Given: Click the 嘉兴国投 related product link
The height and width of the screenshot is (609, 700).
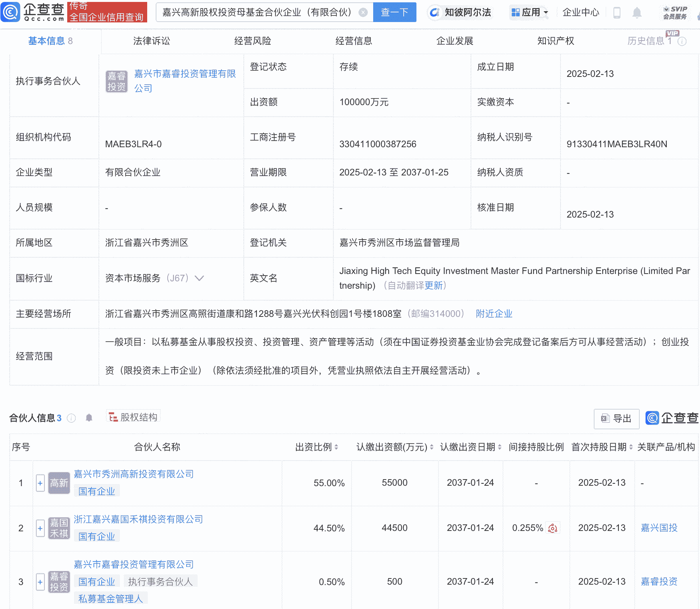Looking at the screenshot, I should click(x=659, y=527).
